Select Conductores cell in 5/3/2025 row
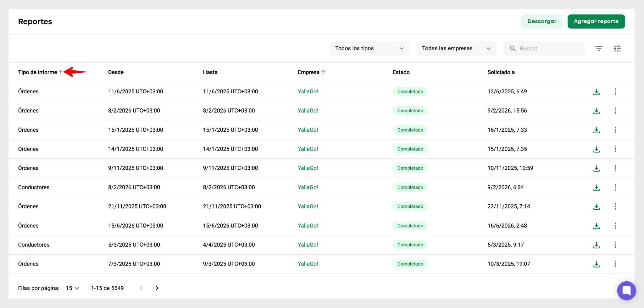 click(x=34, y=245)
